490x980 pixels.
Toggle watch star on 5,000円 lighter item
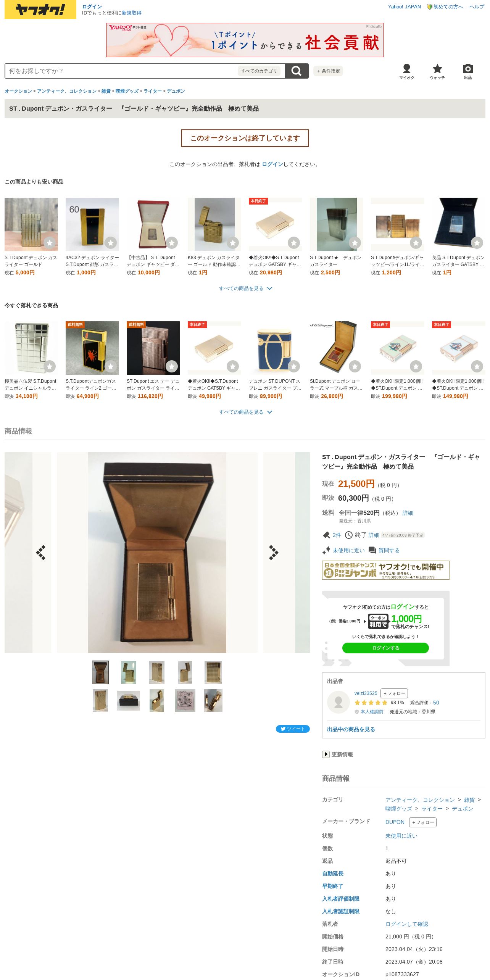click(x=50, y=243)
